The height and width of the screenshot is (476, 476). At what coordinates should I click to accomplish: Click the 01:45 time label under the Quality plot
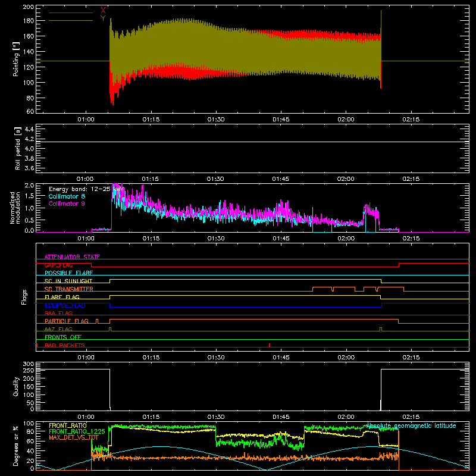(x=281, y=417)
